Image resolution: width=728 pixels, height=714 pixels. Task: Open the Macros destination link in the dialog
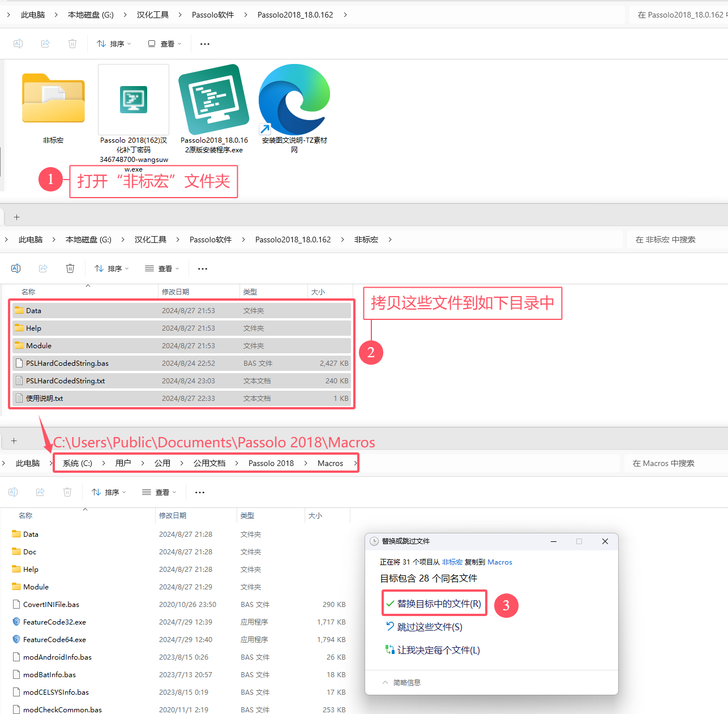pyautogui.click(x=500, y=562)
